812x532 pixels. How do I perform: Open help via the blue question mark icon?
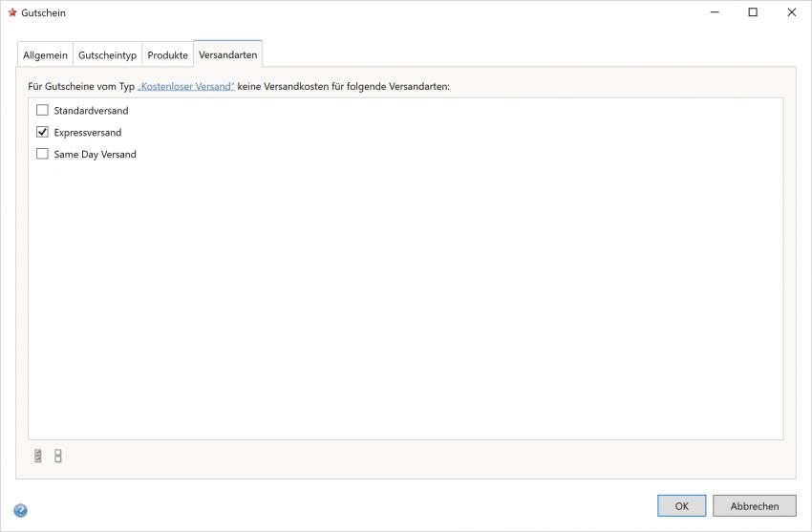point(21,511)
